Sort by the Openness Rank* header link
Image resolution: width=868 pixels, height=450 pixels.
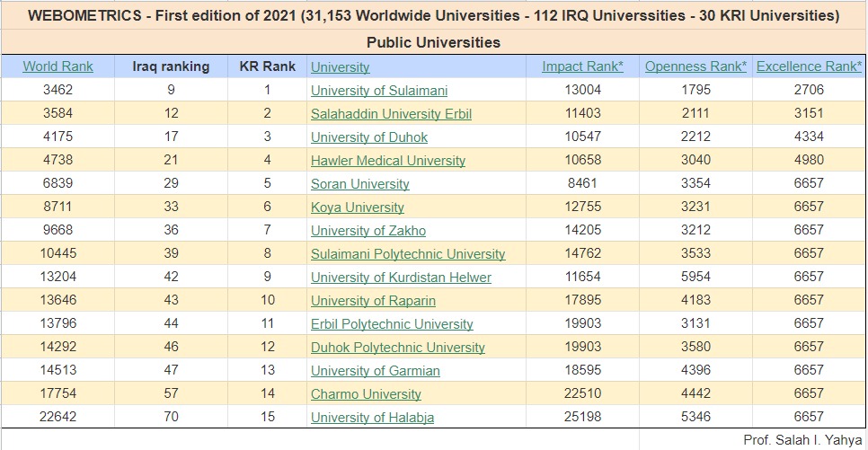(x=695, y=66)
